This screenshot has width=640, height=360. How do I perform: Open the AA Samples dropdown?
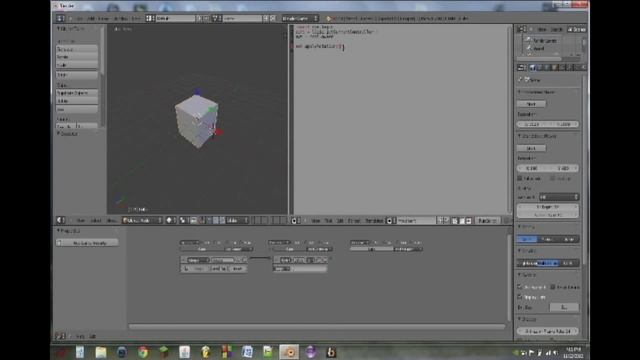pos(559,197)
